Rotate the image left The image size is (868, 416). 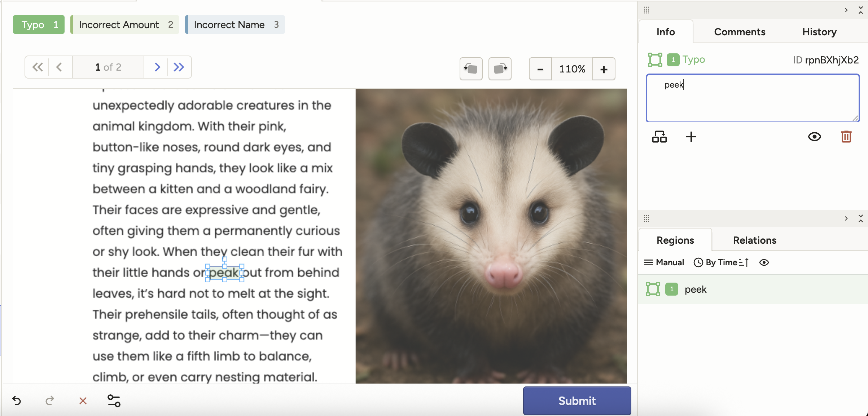point(471,69)
